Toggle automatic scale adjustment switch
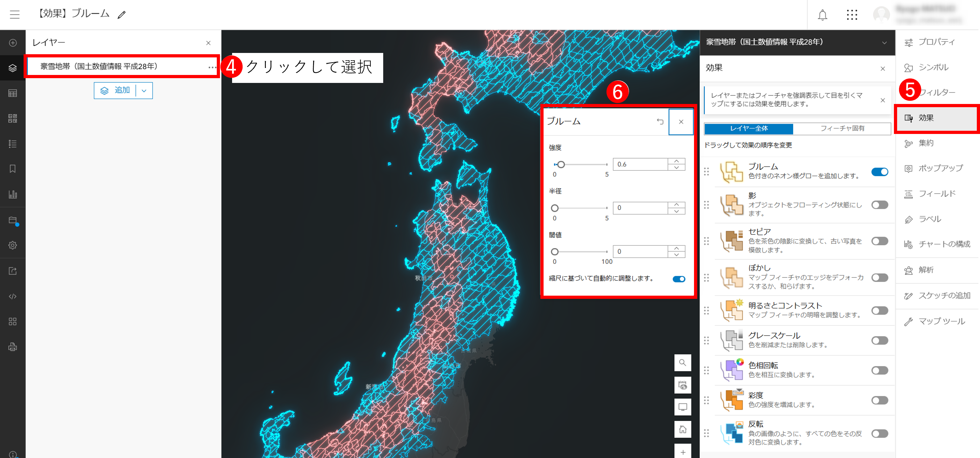The image size is (980, 458). coord(679,279)
